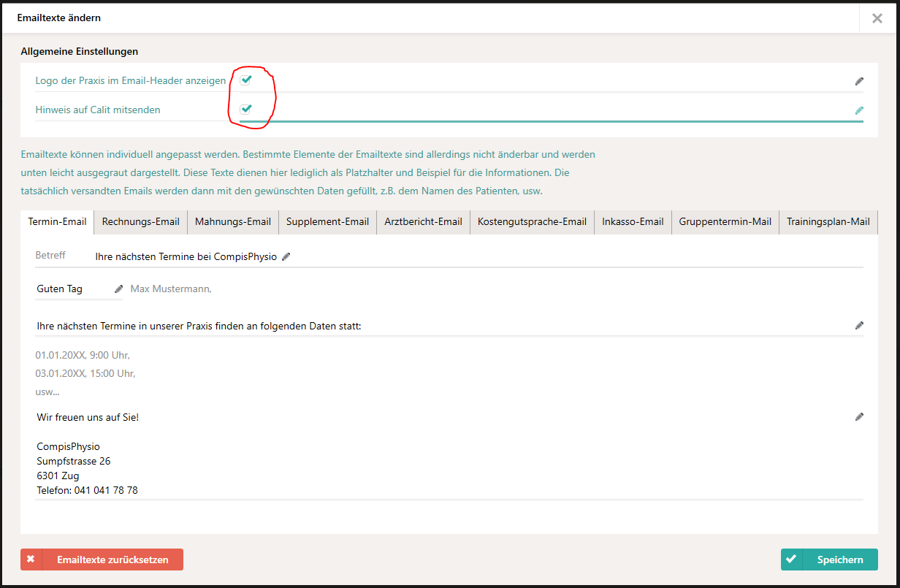The width and height of the screenshot is (900, 588).
Task: Open Kostengutsprache-Email tab
Action: click(532, 222)
